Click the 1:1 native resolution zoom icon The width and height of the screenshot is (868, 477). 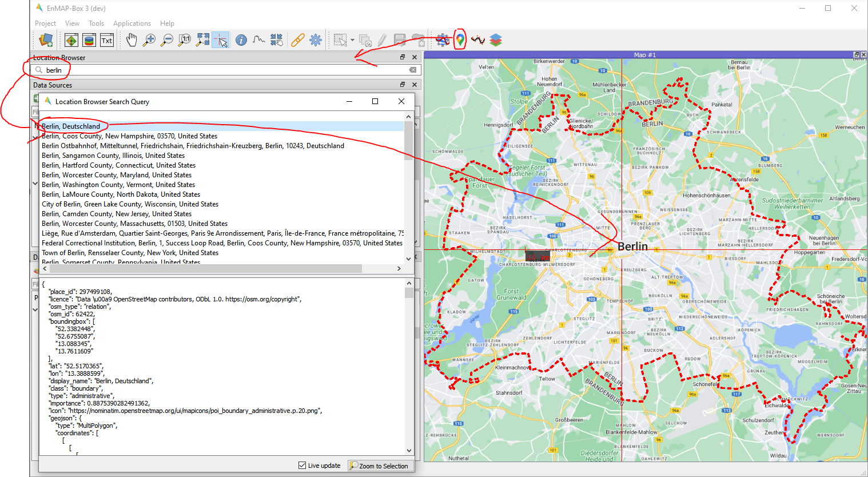(x=184, y=40)
